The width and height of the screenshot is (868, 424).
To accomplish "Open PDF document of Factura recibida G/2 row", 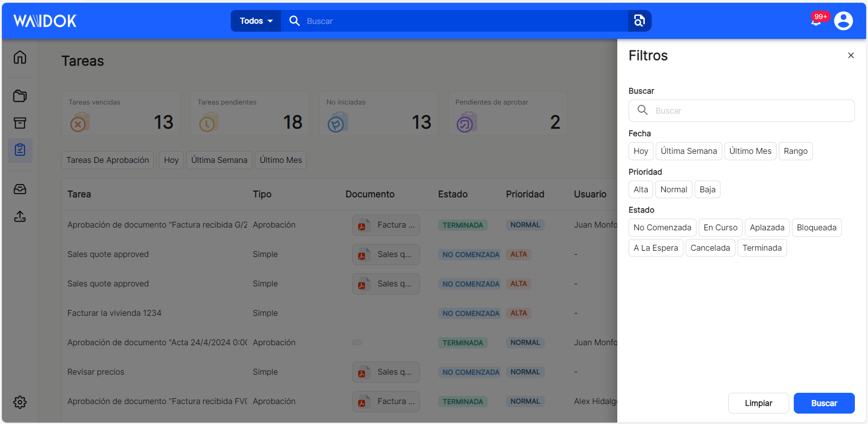I will 386,225.
